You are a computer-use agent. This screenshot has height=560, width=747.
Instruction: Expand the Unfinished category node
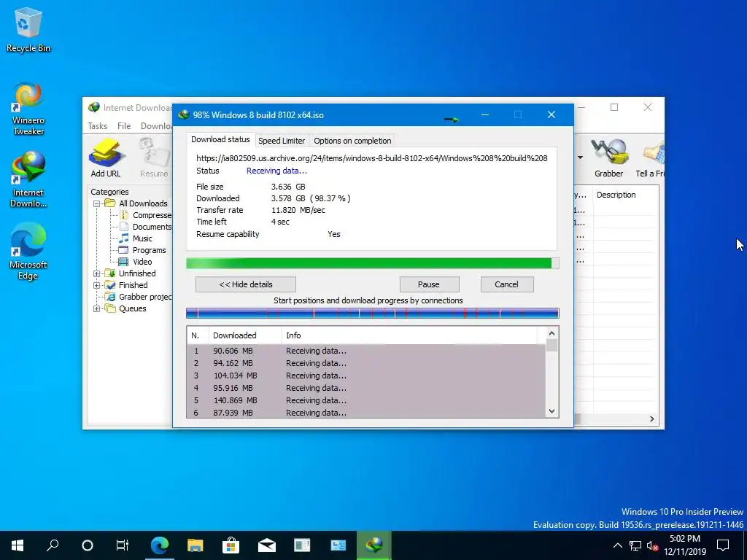click(97, 273)
